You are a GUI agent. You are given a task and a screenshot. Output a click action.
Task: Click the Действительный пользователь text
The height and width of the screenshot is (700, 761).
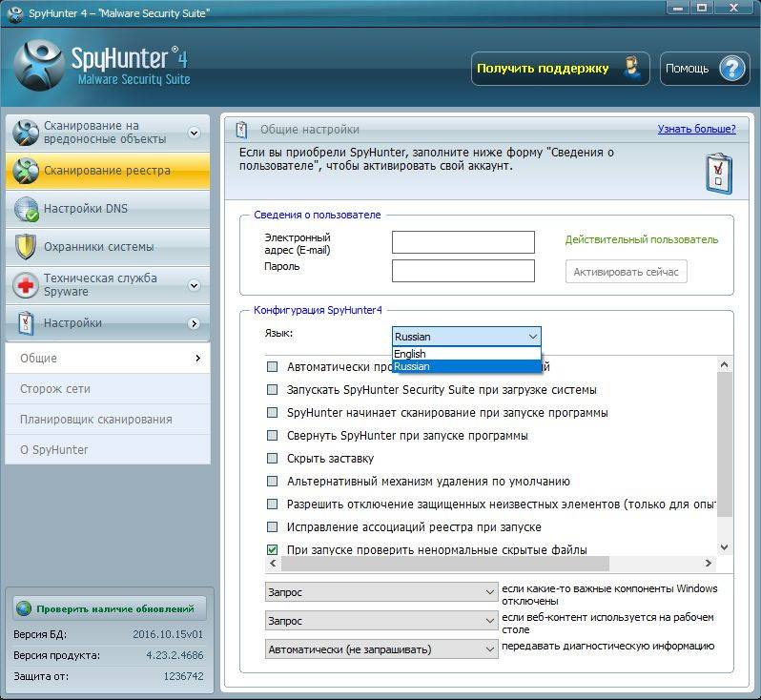click(641, 239)
